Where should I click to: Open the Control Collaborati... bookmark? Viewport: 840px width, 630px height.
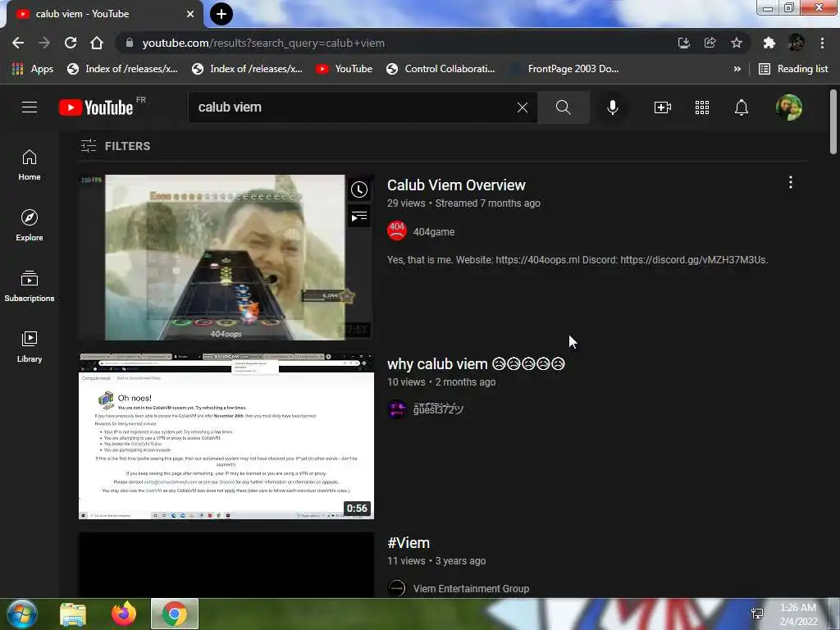441,69
